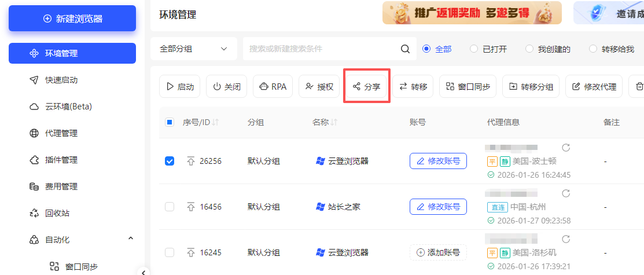This screenshot has height=275, width=644.
Task: Click the 修改代理 toolbar button
Action: [594, 86]
